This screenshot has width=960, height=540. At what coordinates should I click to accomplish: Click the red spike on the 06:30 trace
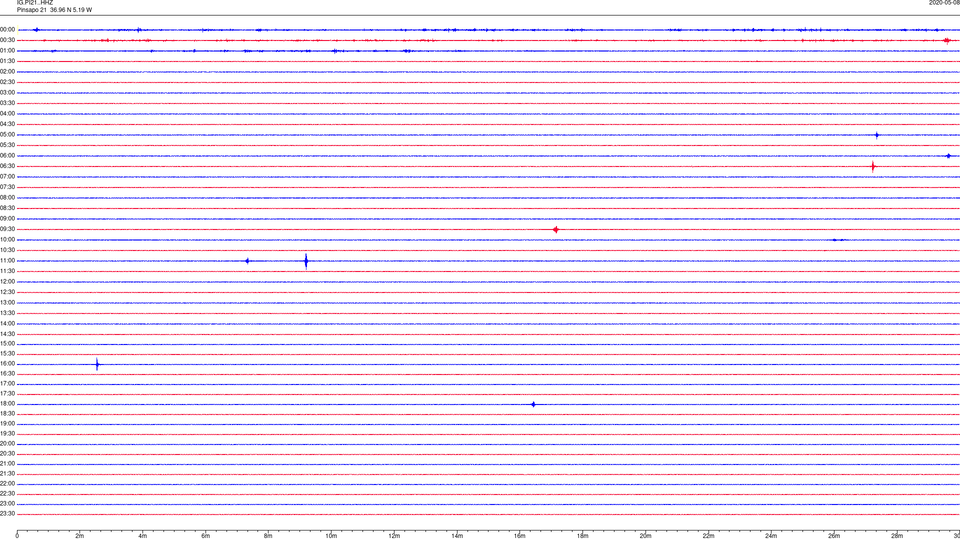[x=873, y=167]
